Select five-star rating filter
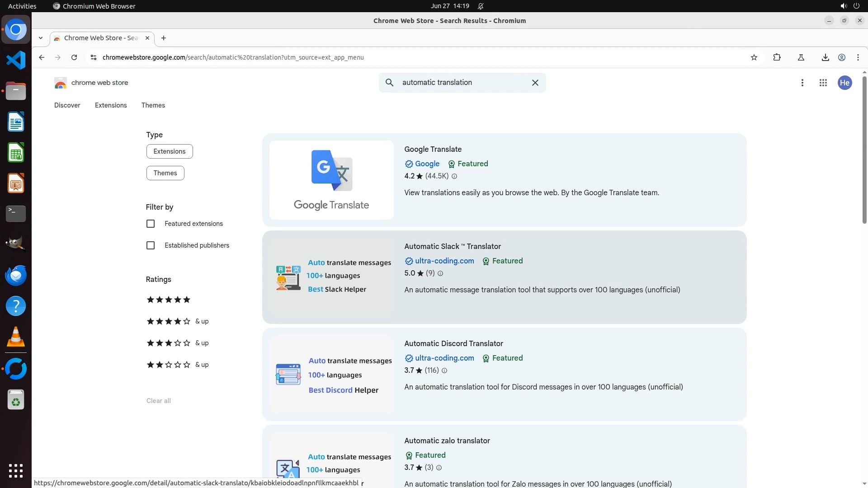This screenshot has width=868, height=488. (x=168, y=300)
